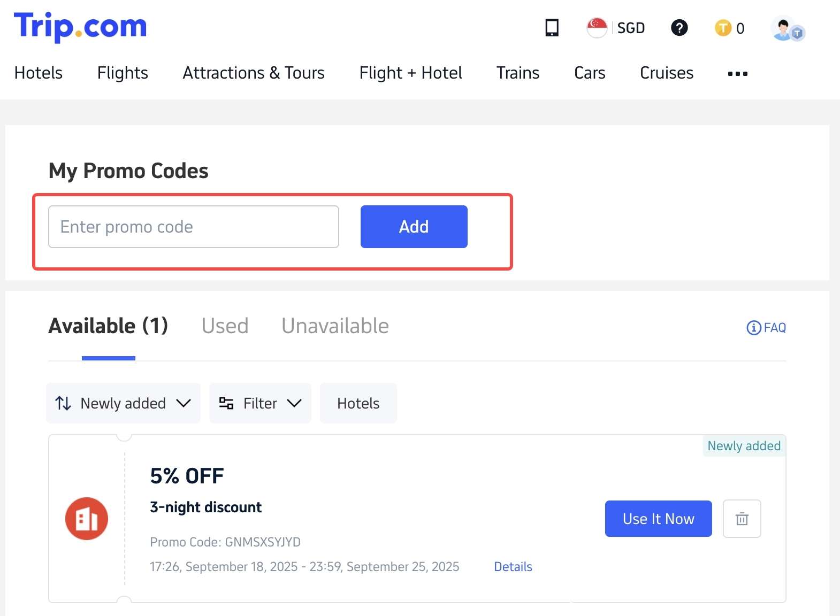Click Use It Now on the 3-night discount

pos(658,518)
